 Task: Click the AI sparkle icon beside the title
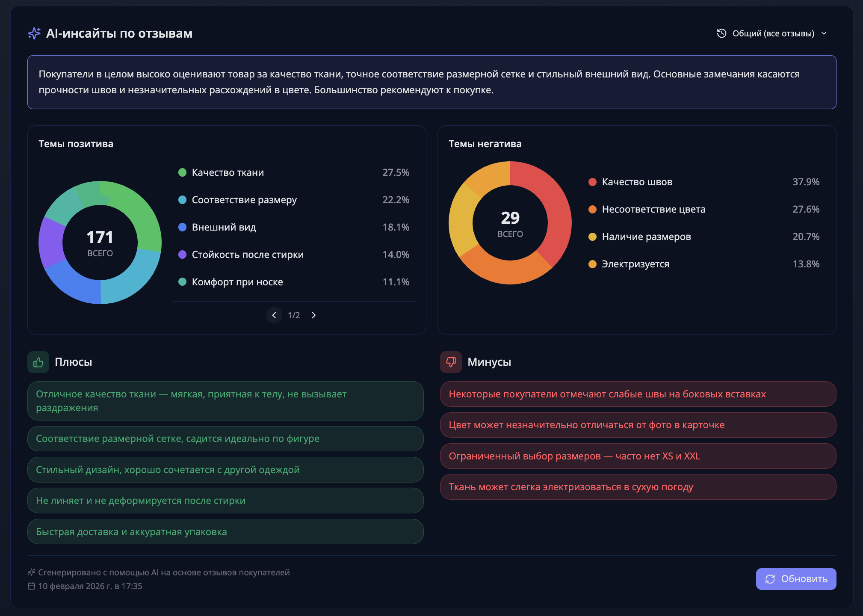click(x=34, y=33)
